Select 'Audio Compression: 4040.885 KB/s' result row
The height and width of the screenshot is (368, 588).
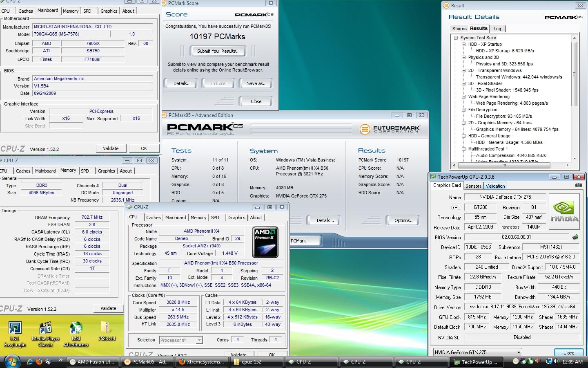511,155
